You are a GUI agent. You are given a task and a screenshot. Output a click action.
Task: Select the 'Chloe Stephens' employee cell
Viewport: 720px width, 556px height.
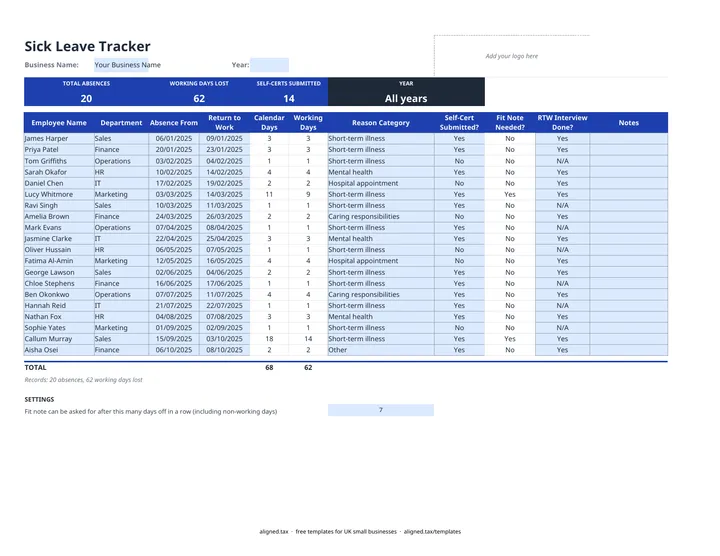coord(59,283)
